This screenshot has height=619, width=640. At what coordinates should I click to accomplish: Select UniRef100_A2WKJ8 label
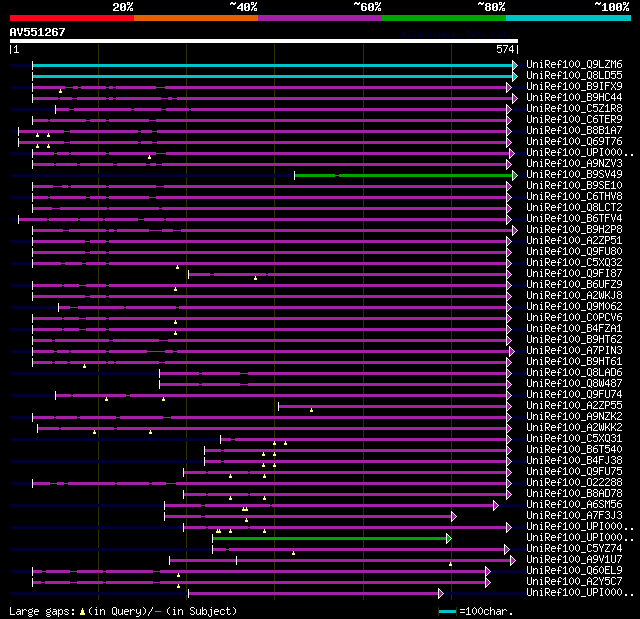point(574,296)
